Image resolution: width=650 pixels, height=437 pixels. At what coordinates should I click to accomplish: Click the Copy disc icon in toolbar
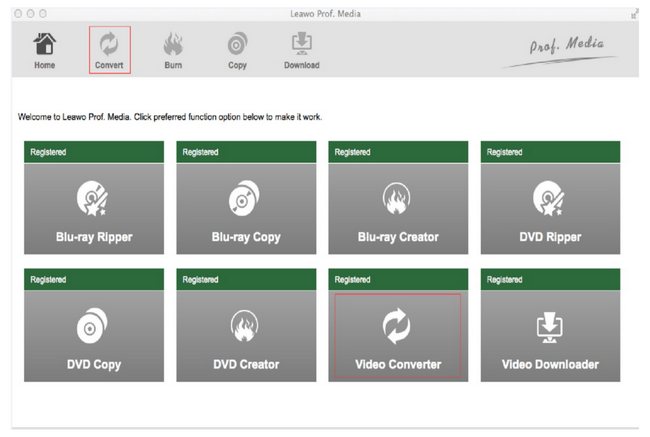pos(237,50)
